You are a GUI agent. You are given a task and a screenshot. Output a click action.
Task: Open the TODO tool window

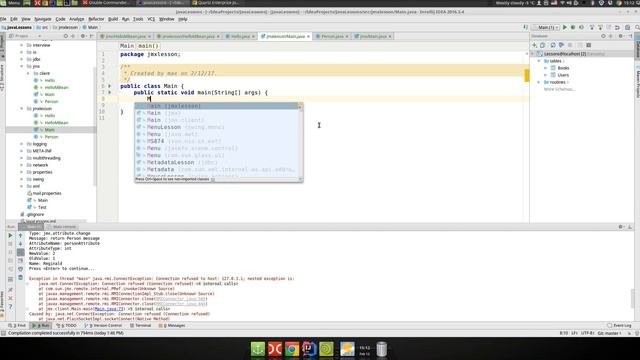(x=67, y=325)
